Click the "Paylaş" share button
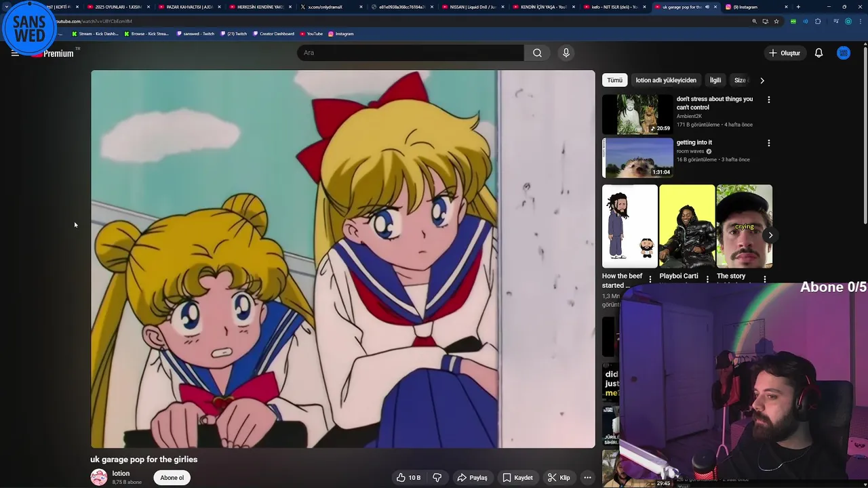The height and width of the screenshot is (488, 868). tap(472, 478)
